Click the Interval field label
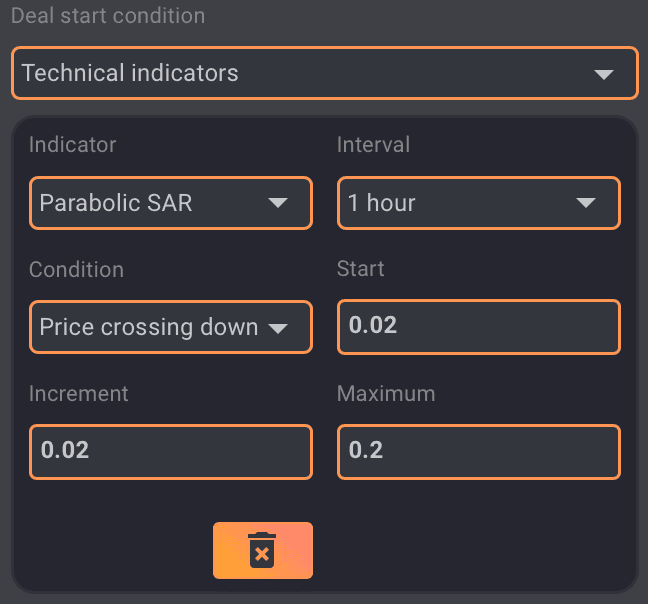 tap(373, 145)
